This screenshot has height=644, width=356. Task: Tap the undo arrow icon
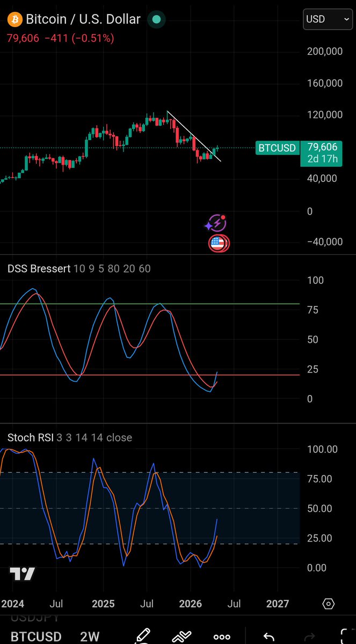point(268,636)
